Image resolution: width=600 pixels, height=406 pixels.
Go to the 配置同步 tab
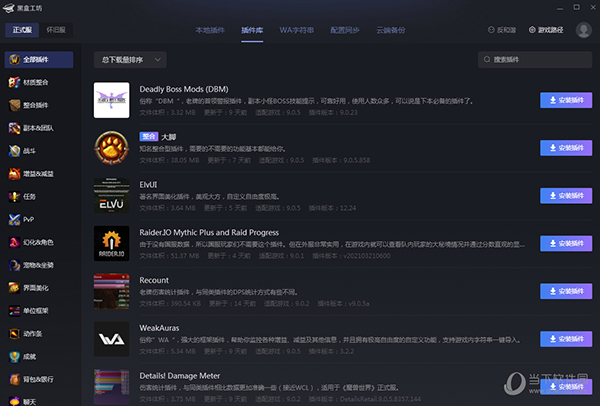pyautogui.click(x=345, y=30)
